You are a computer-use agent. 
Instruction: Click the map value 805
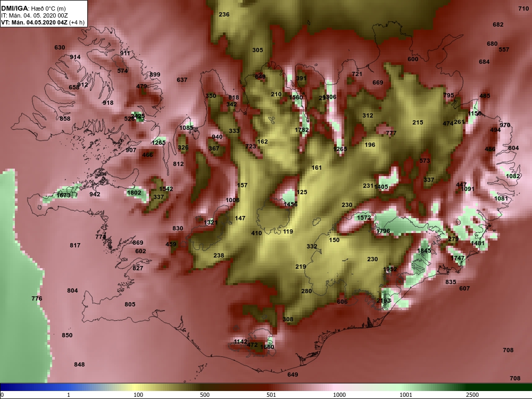pos(130,304)
